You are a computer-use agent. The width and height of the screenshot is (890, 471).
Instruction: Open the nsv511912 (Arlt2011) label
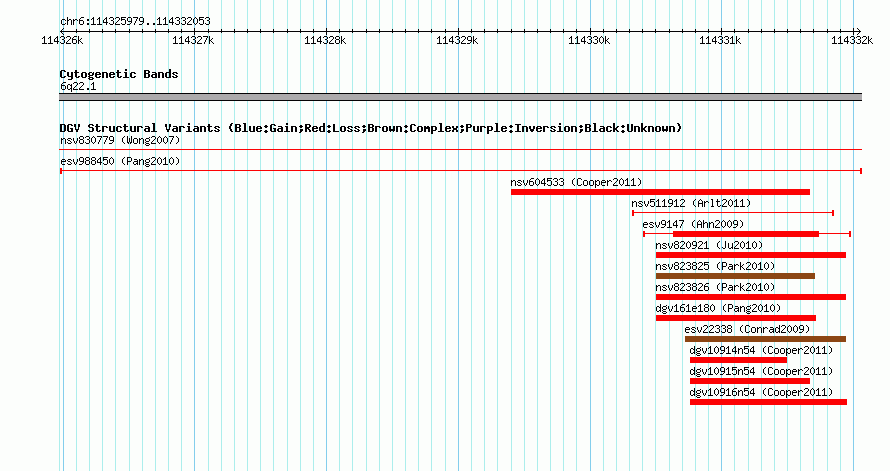(691, 203)
